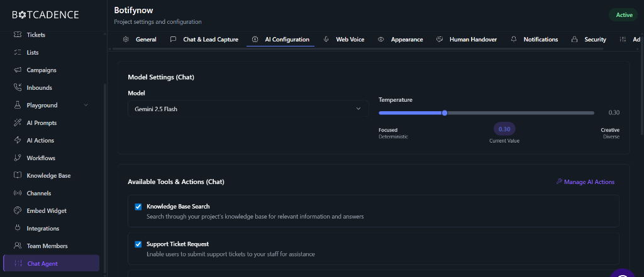Click the Integrations plug icon
This screenshot has width=644, height=277.
pos(17,229)
